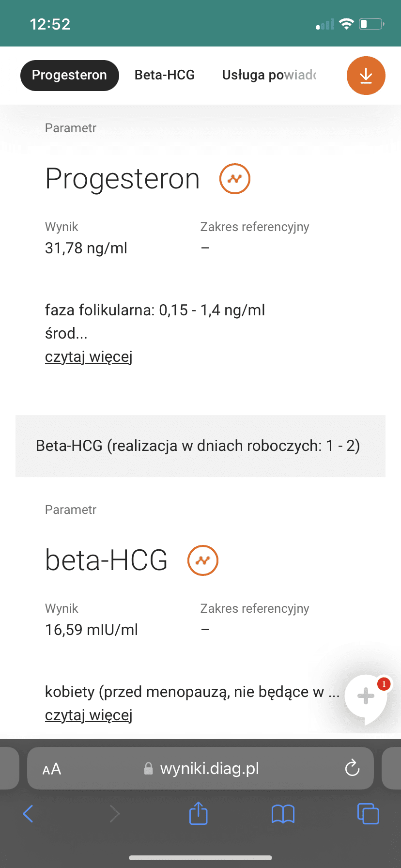The height and width of the screenshot is (868, 401).
Task: Open the Progesteron trend chart icon
Action: pos(235,179)
